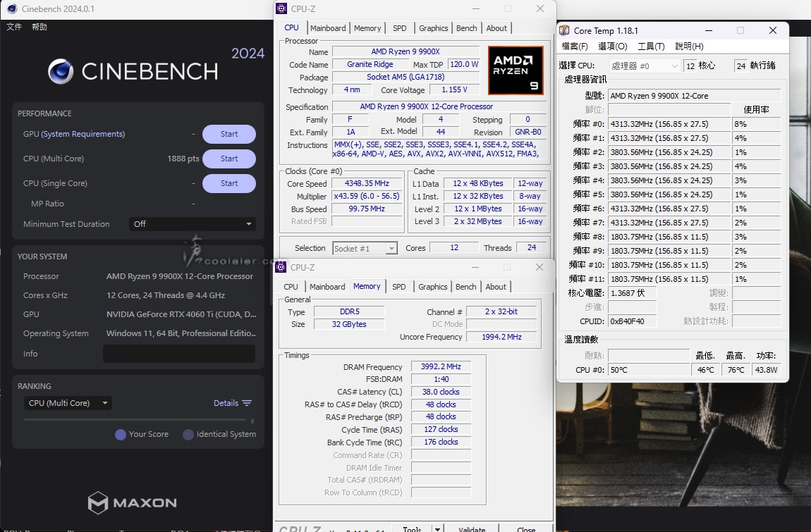
Task: Click the Your Score legend marker
Action: coord(121,435)
